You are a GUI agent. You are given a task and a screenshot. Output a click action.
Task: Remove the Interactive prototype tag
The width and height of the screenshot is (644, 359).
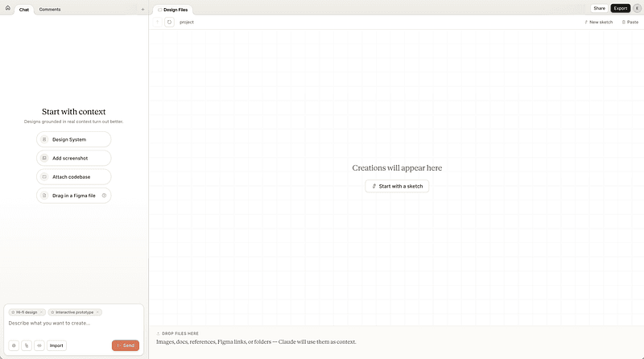point(97,312)
